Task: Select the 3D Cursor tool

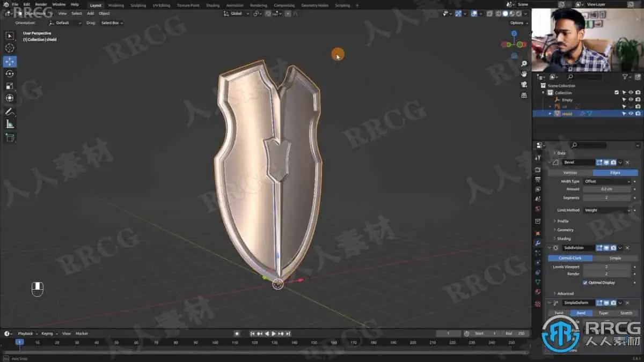Action: coord(9,48)
